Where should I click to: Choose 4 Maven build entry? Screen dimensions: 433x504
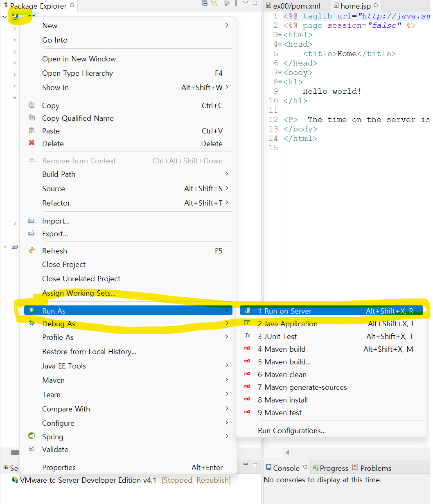332,349
